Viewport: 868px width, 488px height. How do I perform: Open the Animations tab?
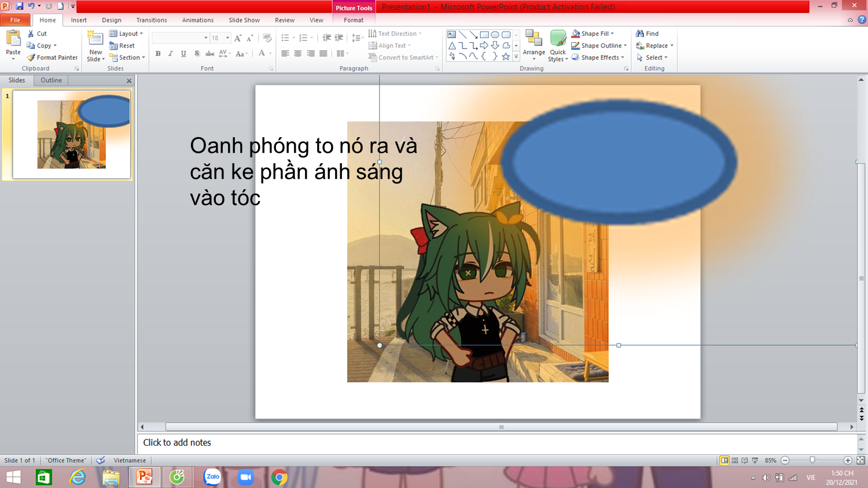click(198, 20)
